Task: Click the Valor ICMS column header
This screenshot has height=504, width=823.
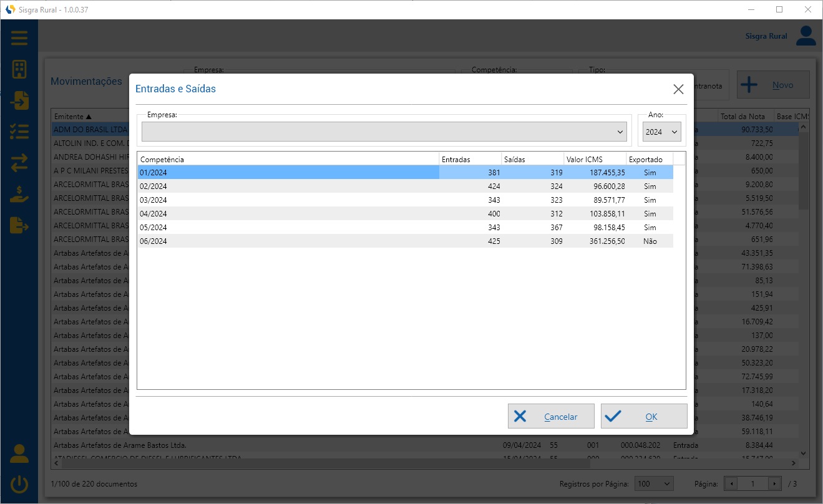Action: 594,159
